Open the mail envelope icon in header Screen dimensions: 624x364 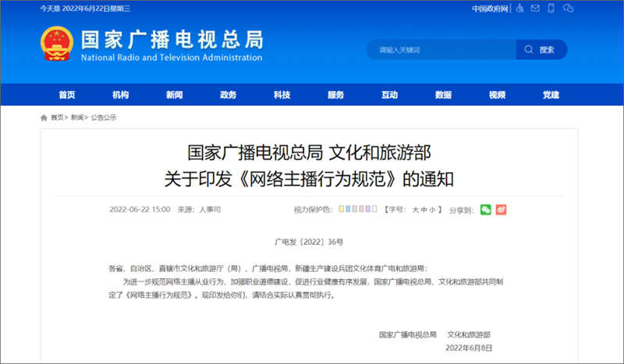click(535, 9)
